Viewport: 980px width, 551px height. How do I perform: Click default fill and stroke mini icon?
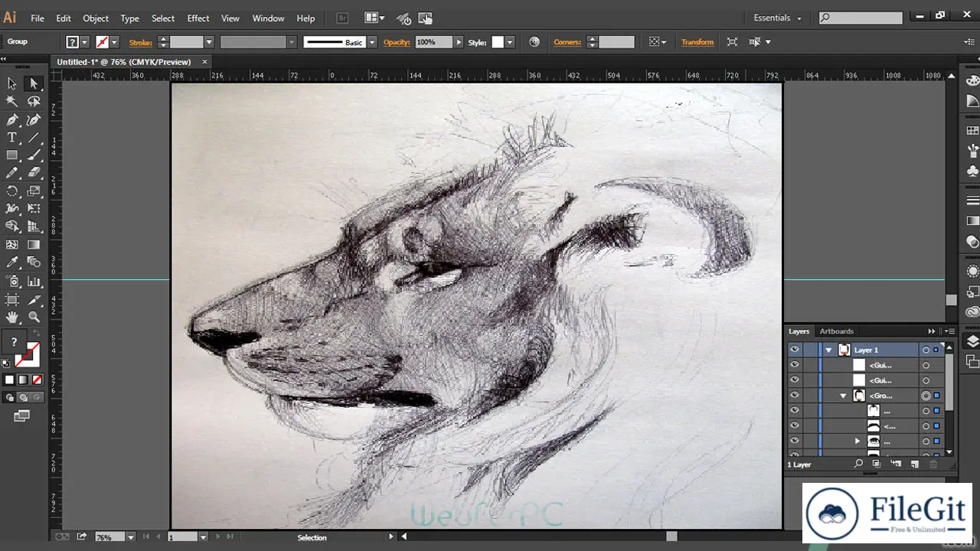coord(6,364)
